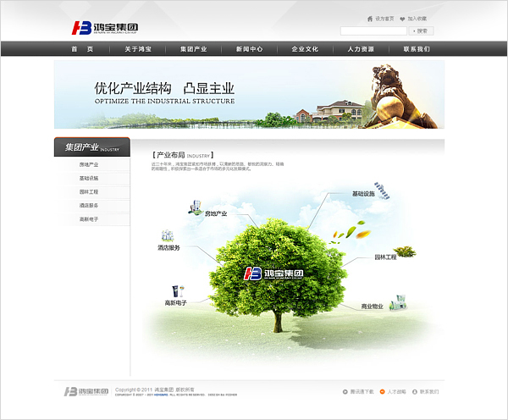Click the 腾讯通下载 link in footer
Viewport: 508px width, 420px height.
360,392
